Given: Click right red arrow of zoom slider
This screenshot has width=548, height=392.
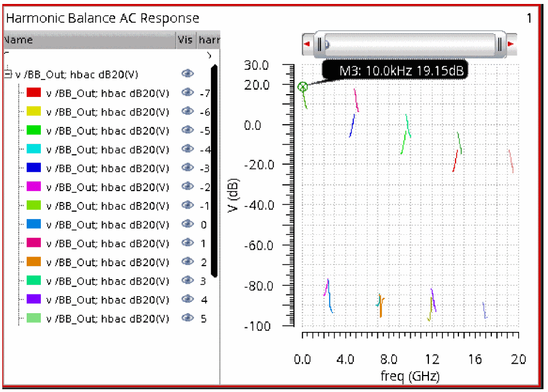Looking at the screenshot, I should tap(511, 44).
